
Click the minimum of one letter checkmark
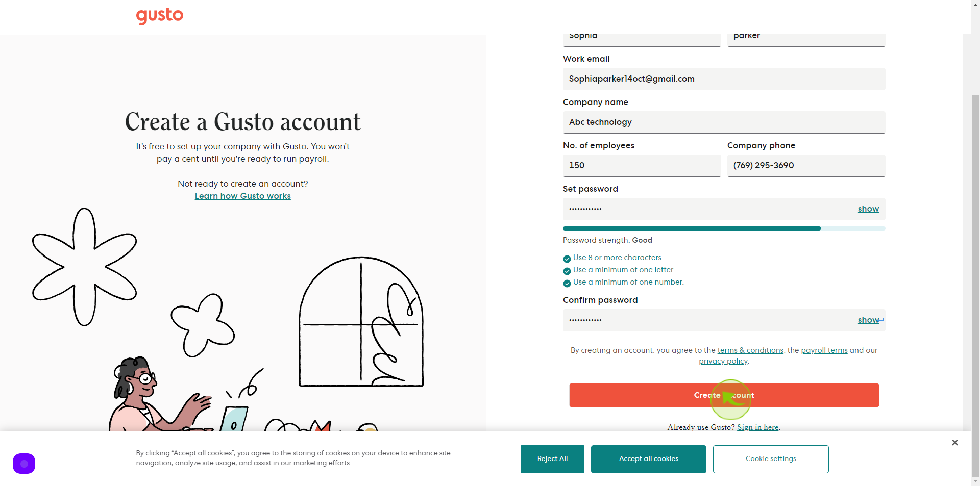pyautogui.click(x=567, y=271)
